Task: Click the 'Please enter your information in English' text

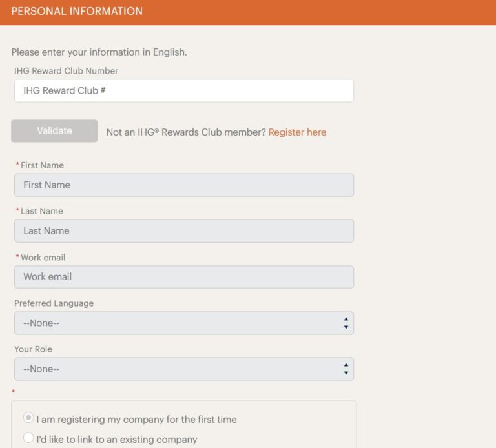Action: click(99, 52)
